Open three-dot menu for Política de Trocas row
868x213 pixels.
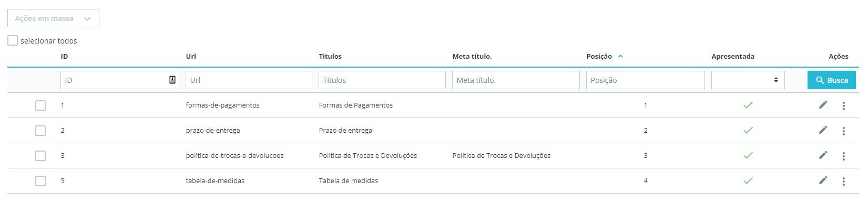coord(843,156)
